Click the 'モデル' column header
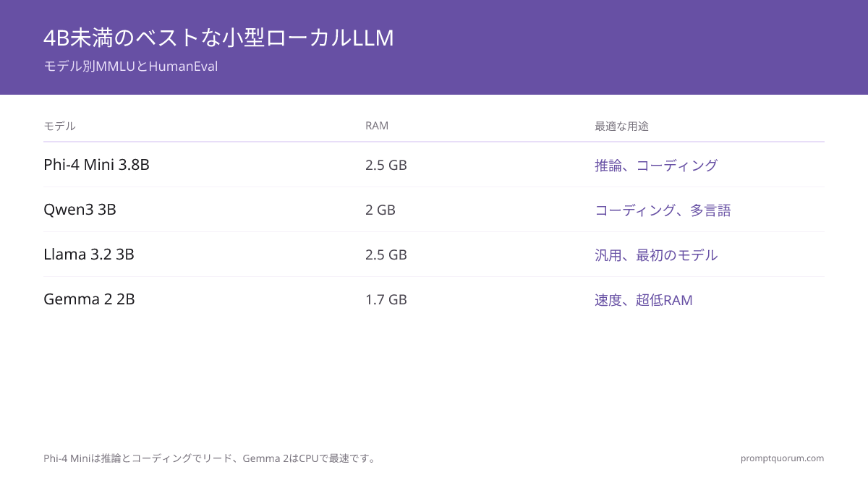Screen dimensions: 868x488 (59, 126)
